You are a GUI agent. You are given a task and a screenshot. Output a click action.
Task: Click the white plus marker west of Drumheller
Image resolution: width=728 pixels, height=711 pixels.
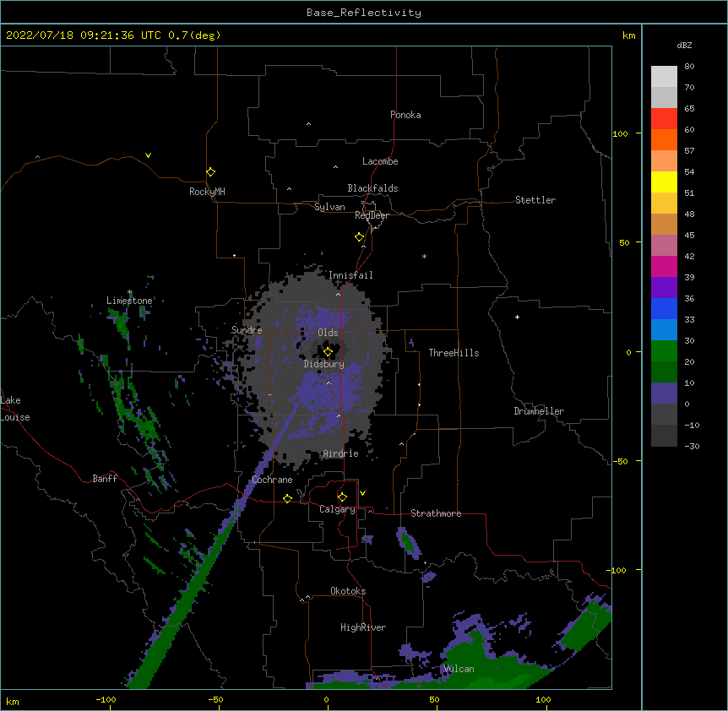click(x=517, y=317)
